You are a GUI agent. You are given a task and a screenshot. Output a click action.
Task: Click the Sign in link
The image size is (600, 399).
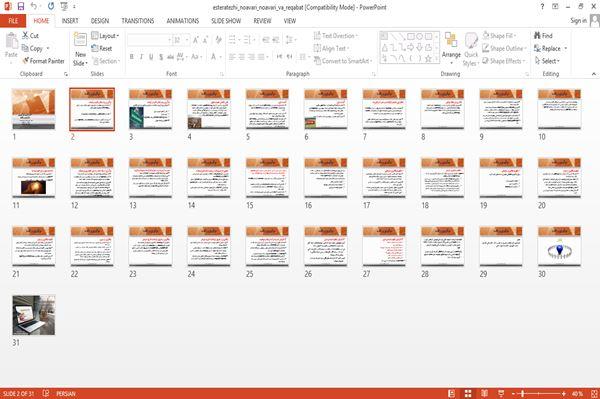point(578,21)
